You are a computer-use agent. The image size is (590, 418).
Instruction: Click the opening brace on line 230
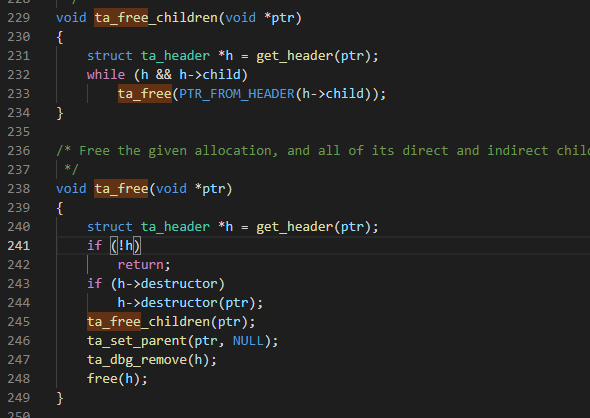click(60, 37)
